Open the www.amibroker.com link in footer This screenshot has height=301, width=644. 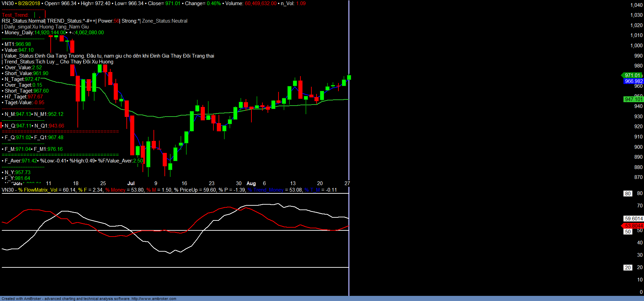pos(154,299)
